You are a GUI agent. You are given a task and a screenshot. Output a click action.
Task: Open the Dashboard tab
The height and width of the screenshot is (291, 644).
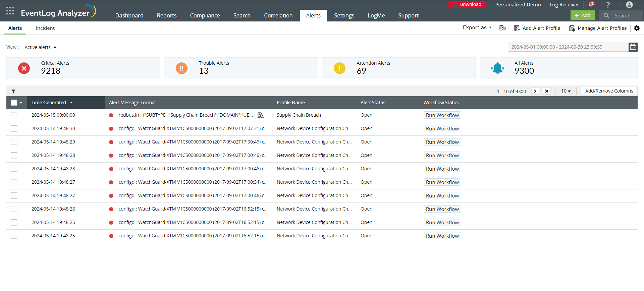129,15
